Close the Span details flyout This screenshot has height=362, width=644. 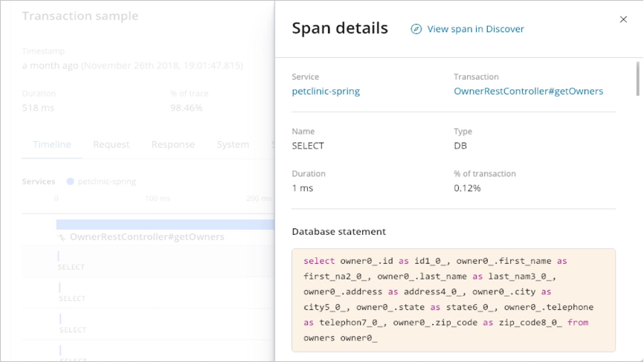point(623,19)
